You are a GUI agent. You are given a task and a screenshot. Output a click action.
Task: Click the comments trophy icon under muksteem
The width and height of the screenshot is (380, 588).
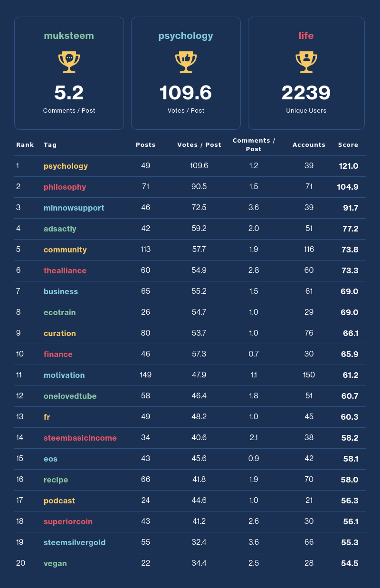click(69, 62)
